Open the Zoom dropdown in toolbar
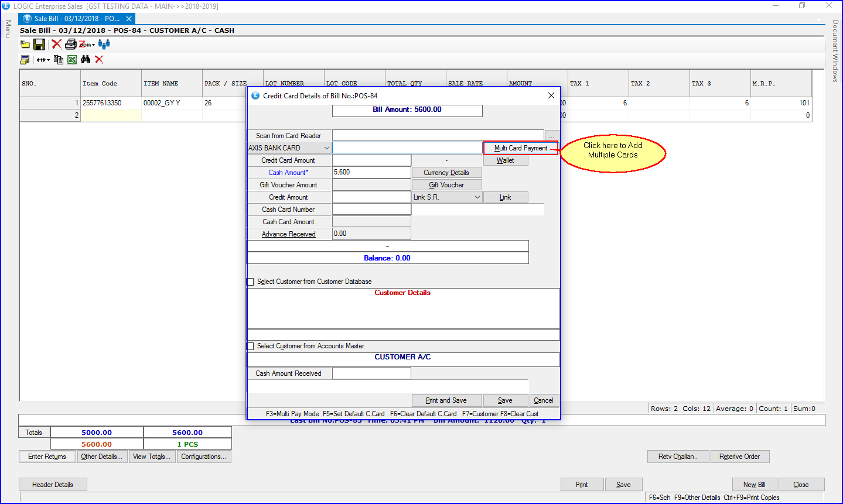This screenshot has width=843, height=504. click(87, 44)
